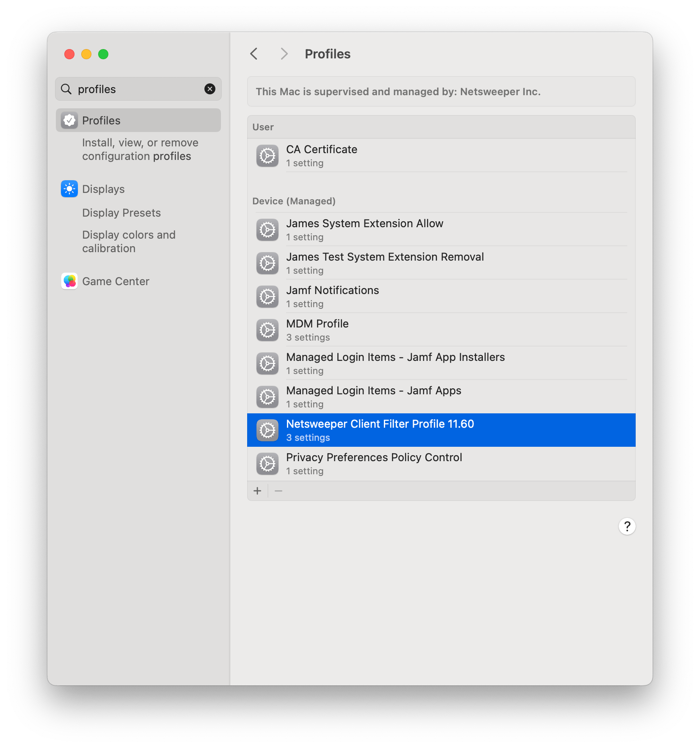700x748 pixels.
Task: Clear the profiles search text
Action: click(x=210, y=89)
